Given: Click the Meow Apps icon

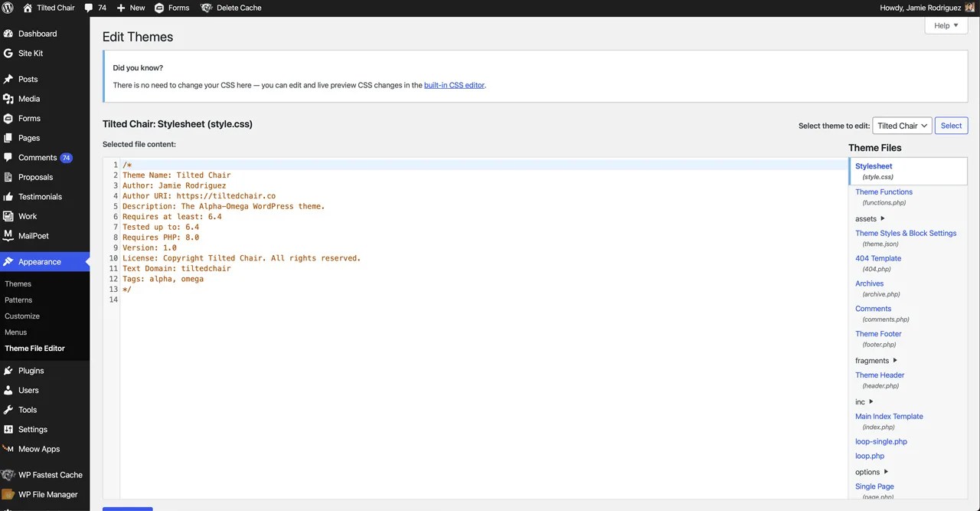Looking at the screenshot, I should [x=8, y=449].
